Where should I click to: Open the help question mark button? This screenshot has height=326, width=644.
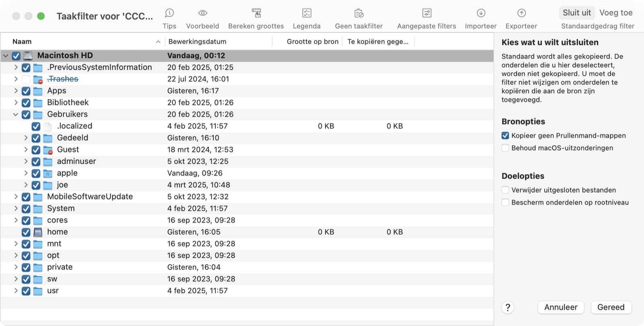click(x=508, y=307)
